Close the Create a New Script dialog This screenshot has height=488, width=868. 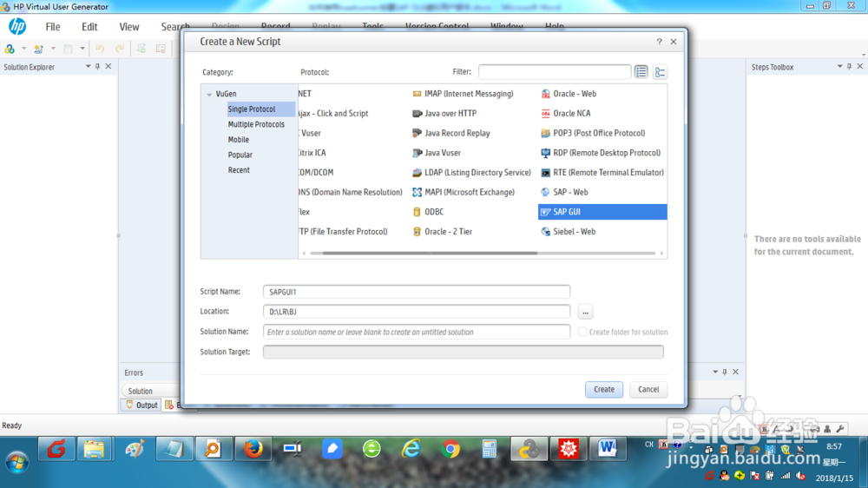pos(674,42)
